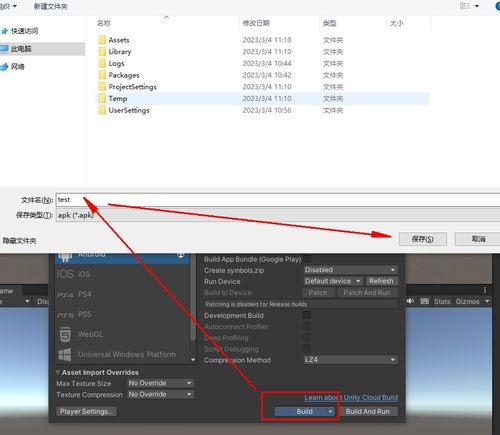Select the WebGL platform icon
Image resolution: width=500 pixels, height=435 pixels.
[x=65, y=334]
